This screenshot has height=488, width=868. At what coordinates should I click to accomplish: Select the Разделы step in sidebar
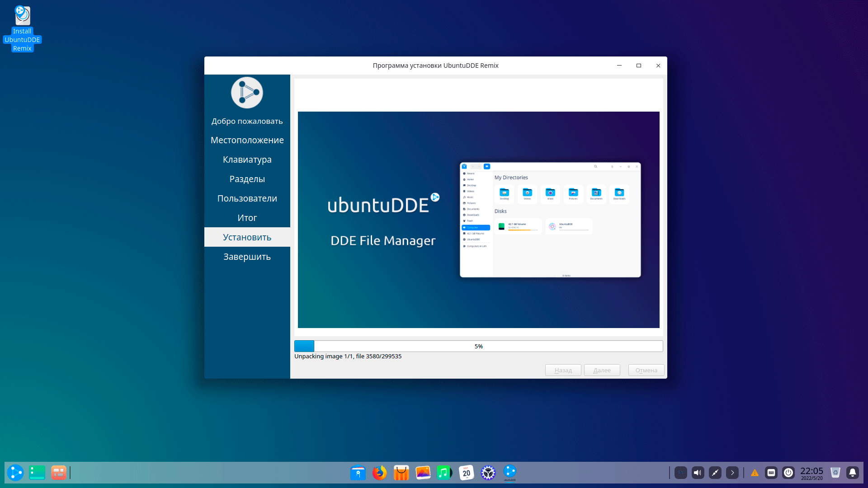point(247,179)
